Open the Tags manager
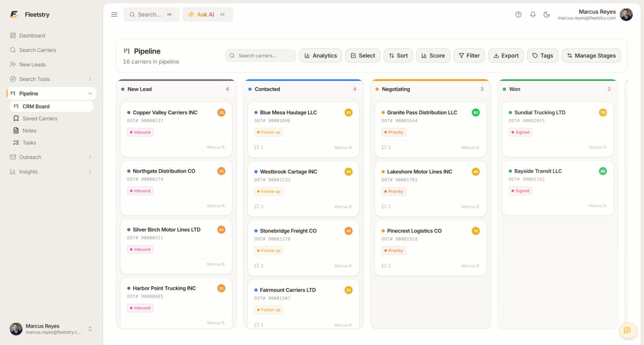 point(543,55)
